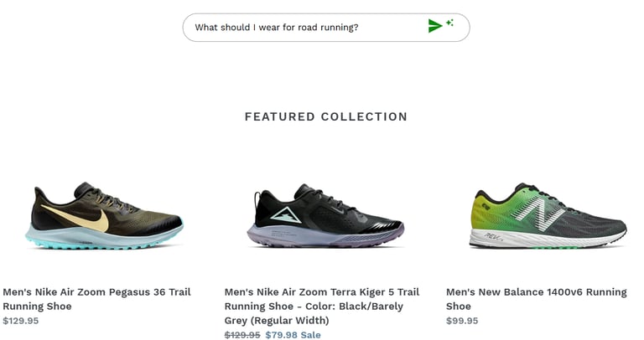This screenshot has width=644, height=340.
Task: Open Men's New Balance 1400v6 Running Shoe link
Action: 536,299
